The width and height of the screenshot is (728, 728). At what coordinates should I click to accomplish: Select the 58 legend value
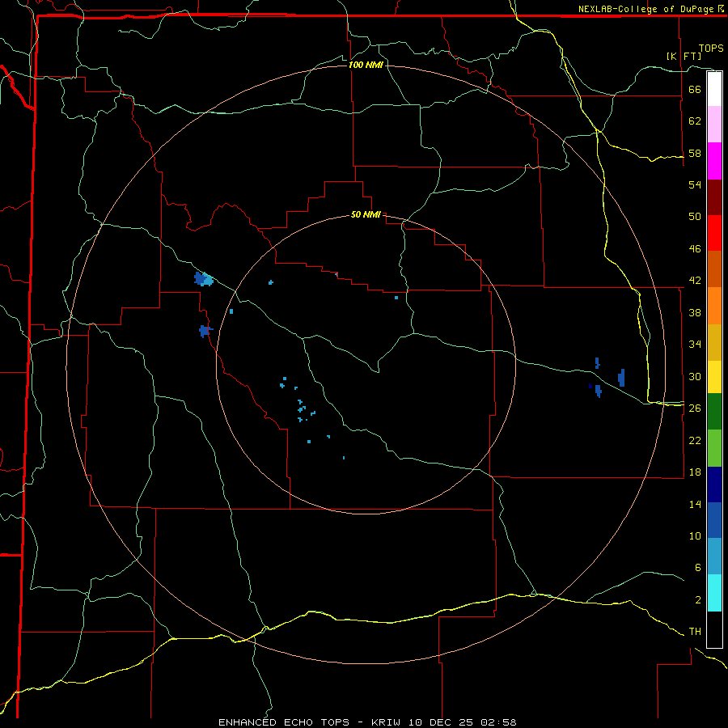[695, 153]
